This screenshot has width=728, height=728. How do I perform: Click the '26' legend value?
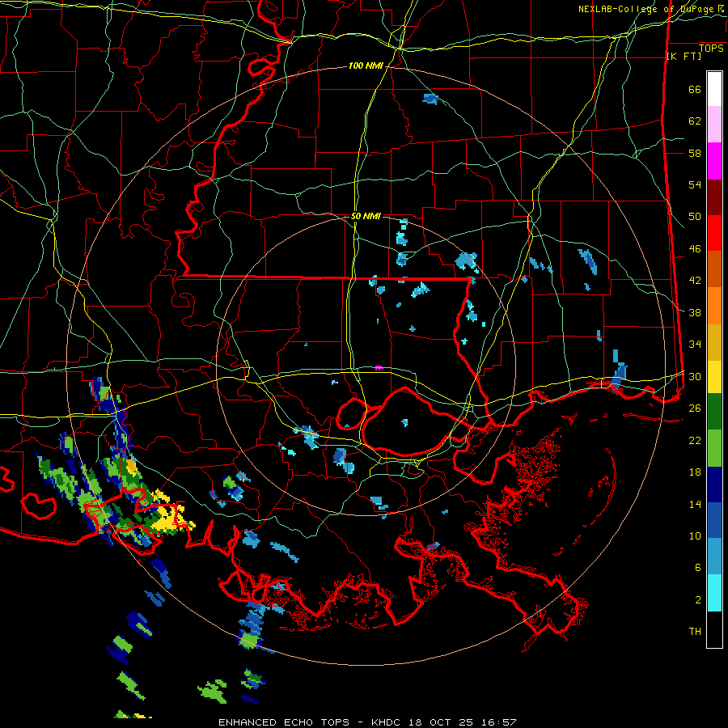[x=695, y=408]
